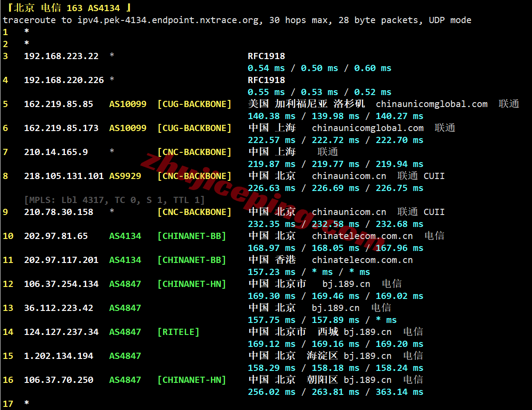The width and height of the screenshot is (532, 410).
Task: Click IP 202.97.117.201 on hop 11
Action: (61, 260)
